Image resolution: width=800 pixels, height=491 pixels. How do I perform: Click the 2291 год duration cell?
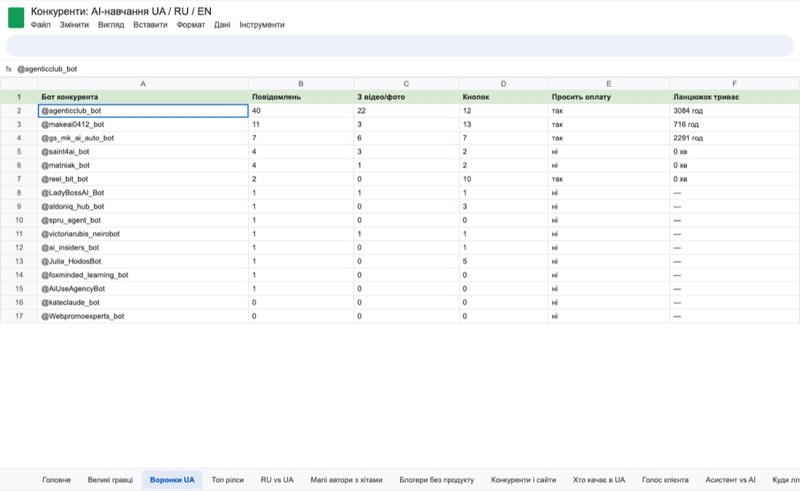[x=734, y=138]
